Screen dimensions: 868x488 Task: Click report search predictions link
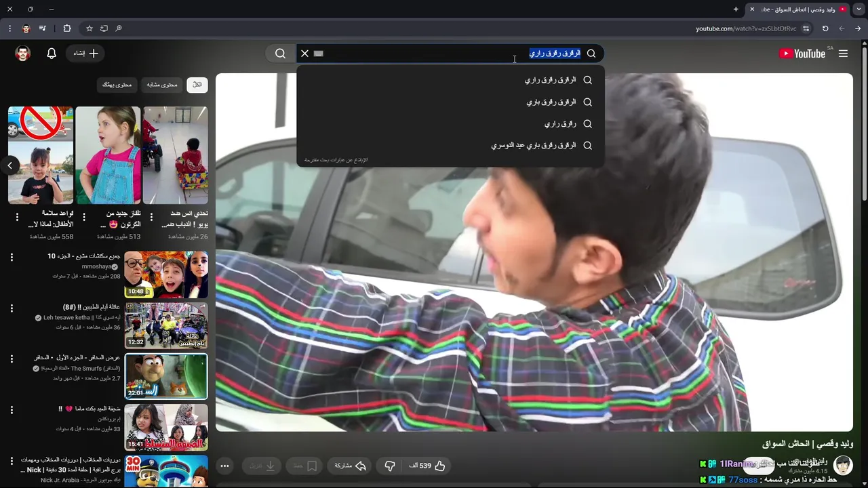coord(336,160)
